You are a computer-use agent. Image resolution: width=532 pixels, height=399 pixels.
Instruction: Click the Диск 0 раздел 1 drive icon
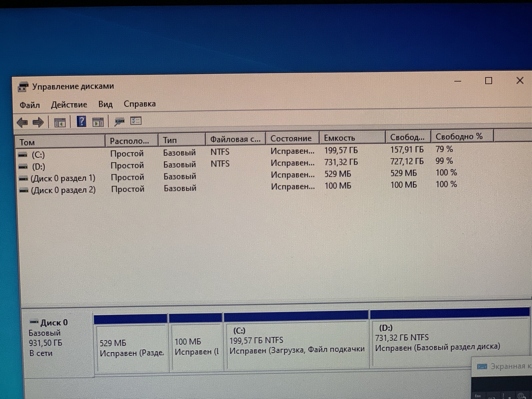click(23, 179)
